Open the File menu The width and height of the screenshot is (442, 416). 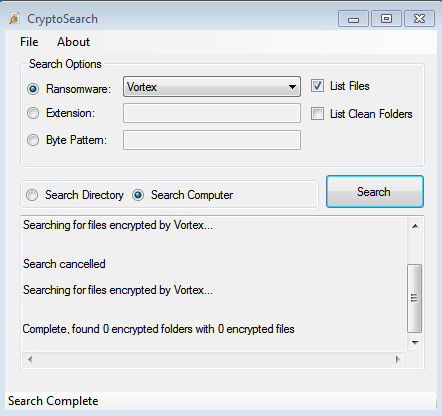29,42
